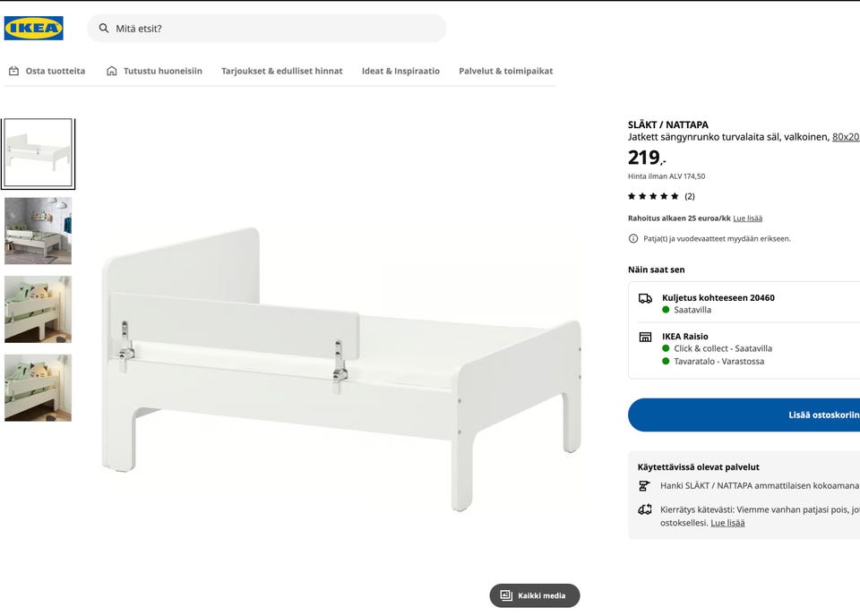Open Tarjoukset & edulliset hinnat menu
The width and height of the screenshot is (860, 616).
click(x=281, y=71)
